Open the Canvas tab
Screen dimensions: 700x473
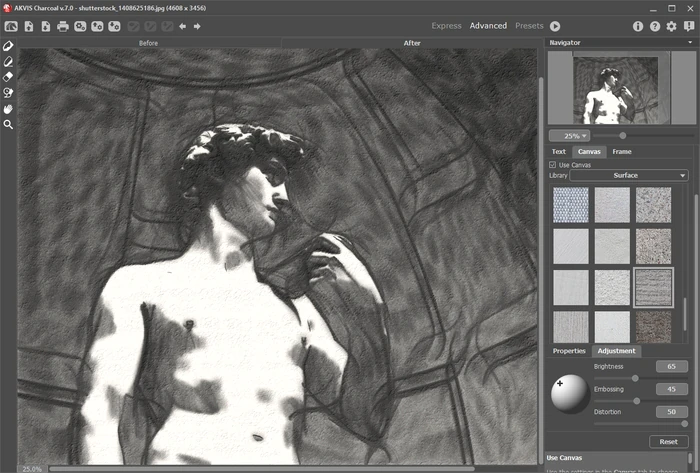[589, 152]
